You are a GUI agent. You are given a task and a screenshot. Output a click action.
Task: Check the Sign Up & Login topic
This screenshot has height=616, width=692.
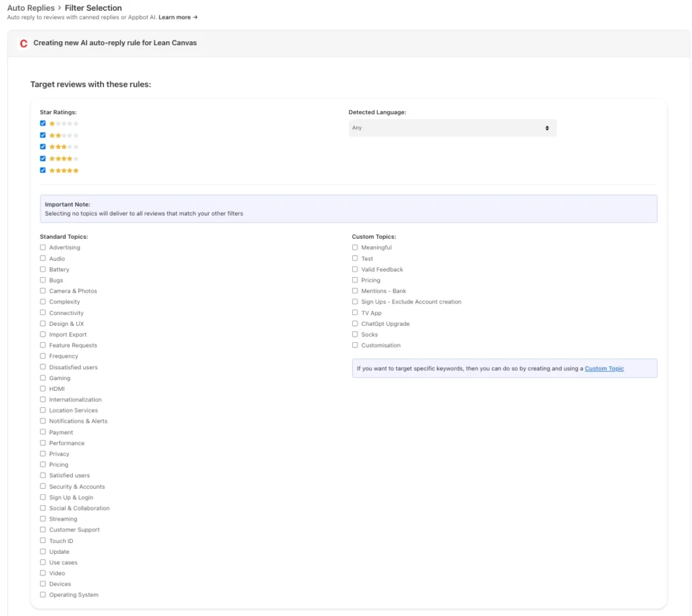pos(43,497)
